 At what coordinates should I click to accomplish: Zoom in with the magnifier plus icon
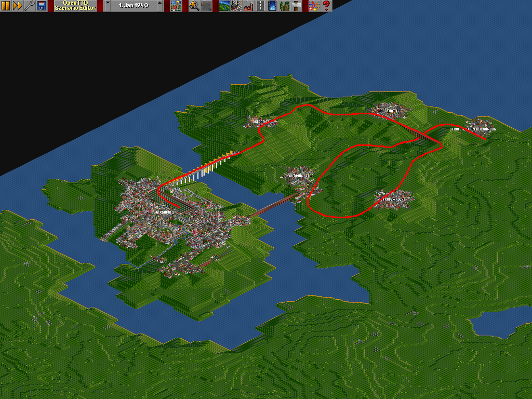[x=194, y=6]
